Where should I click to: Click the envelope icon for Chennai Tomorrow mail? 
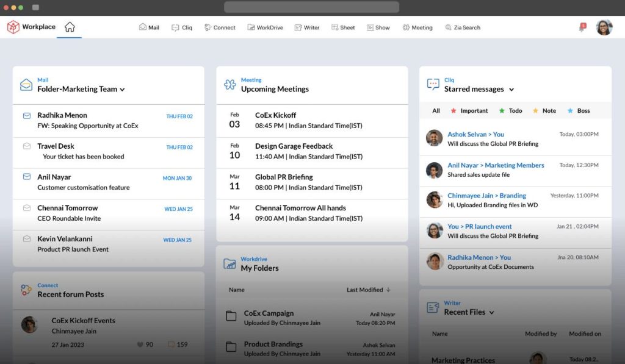click(x=27, y=207)
